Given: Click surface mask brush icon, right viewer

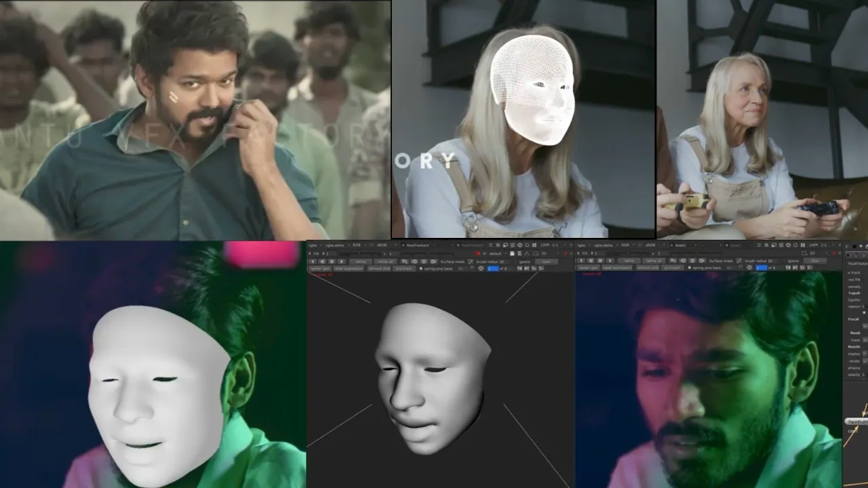Looking at the screenshot, I should click(x=739, y=261).
